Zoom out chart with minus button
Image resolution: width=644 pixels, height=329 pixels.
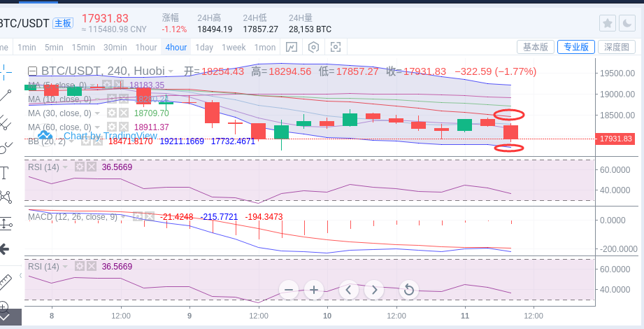pyautogui.click(x=289, y=290)
